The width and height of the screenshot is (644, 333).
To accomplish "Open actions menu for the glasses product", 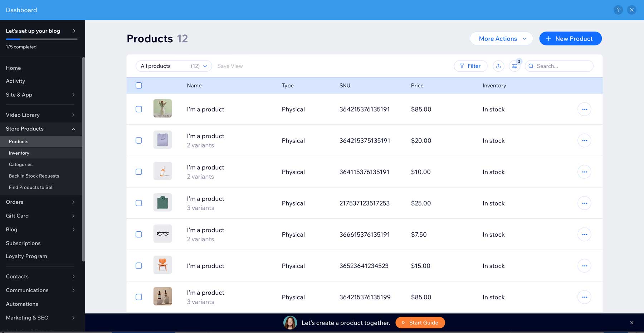I will [x=584, y=235].
